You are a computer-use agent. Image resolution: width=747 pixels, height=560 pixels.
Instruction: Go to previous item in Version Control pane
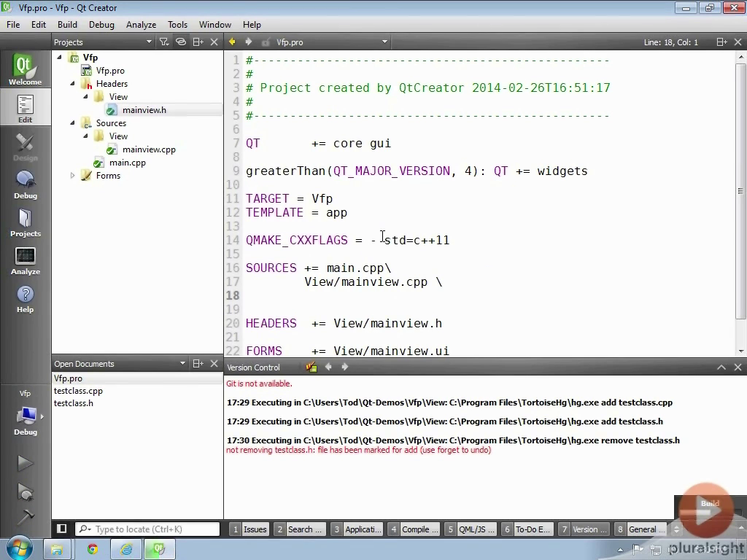(x=328, y=367)
